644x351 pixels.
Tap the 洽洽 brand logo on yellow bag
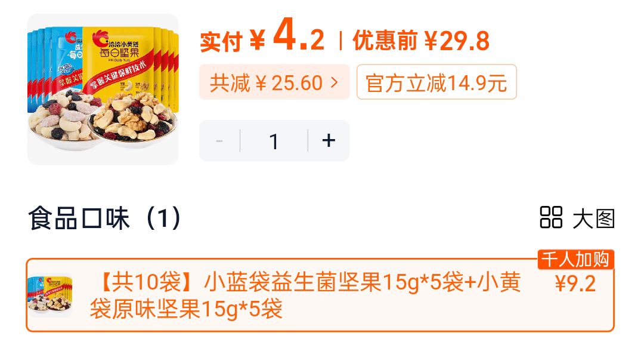98,38
